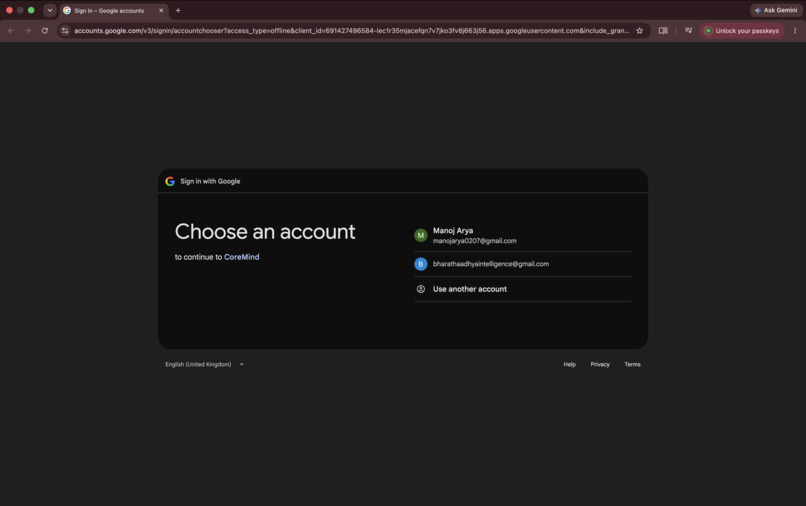Click the blue B avatar icon

coord(420,264)
